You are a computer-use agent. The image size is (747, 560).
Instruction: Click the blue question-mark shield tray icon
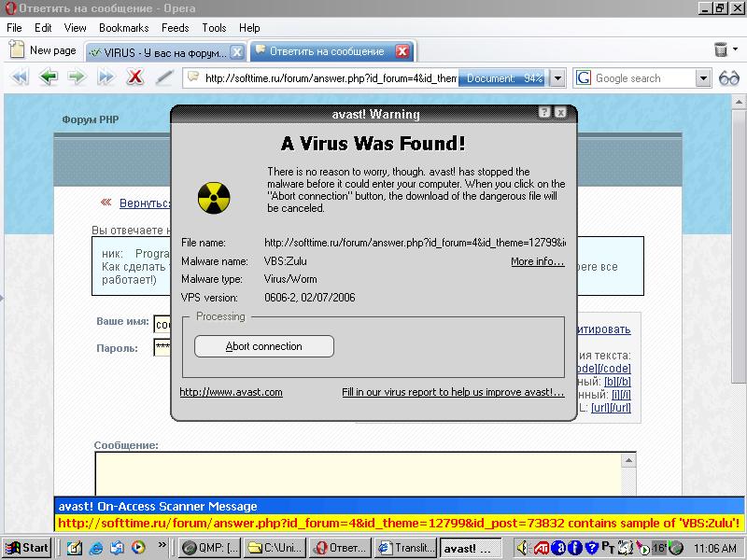pos(591,549)
